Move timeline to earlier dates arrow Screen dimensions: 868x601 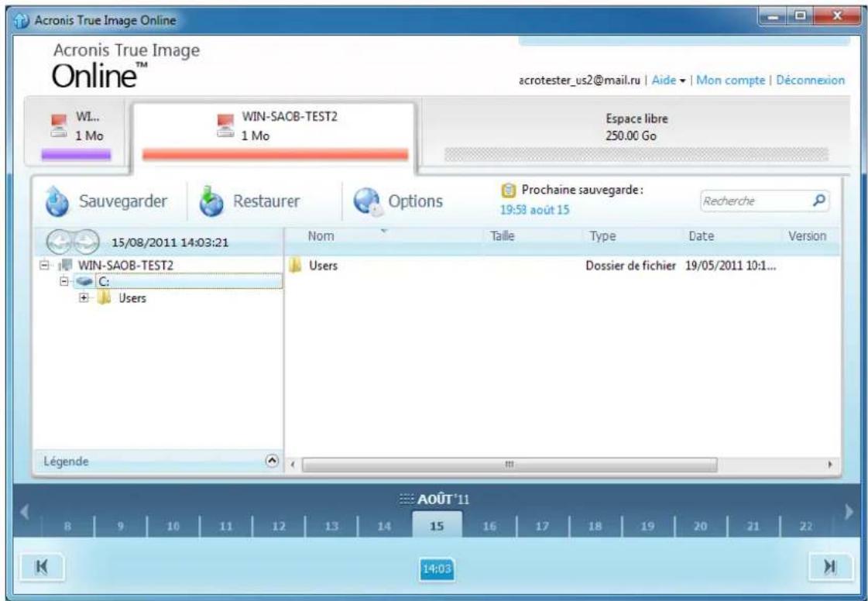click(24, 512)
